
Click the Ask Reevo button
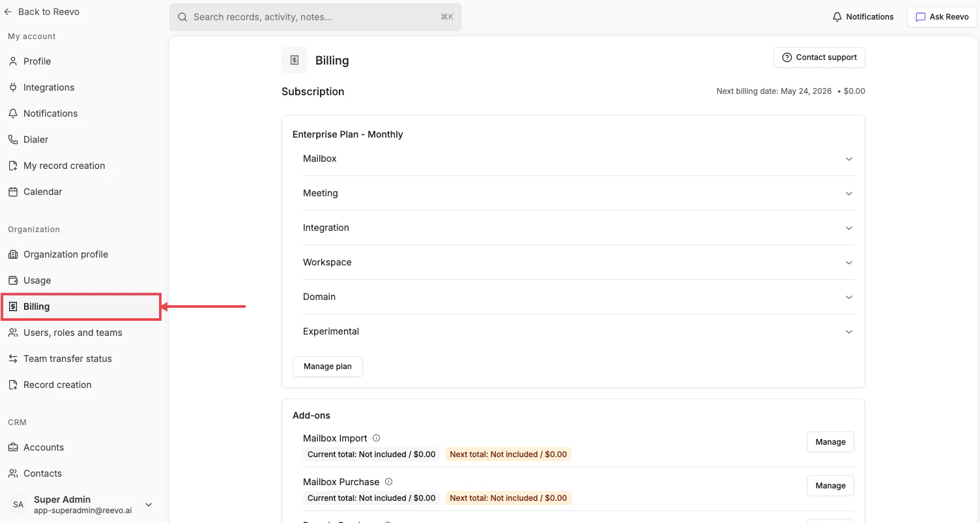(x=942, y=17)
